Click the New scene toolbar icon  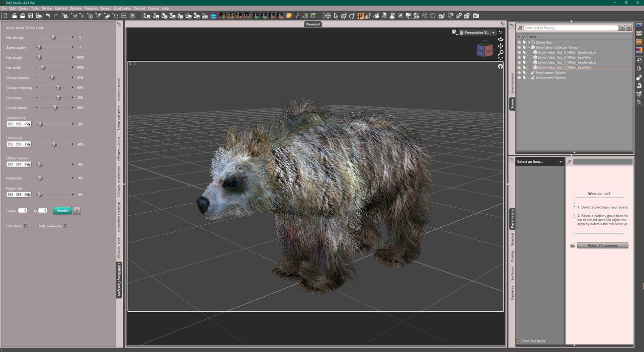click(6, 16)
